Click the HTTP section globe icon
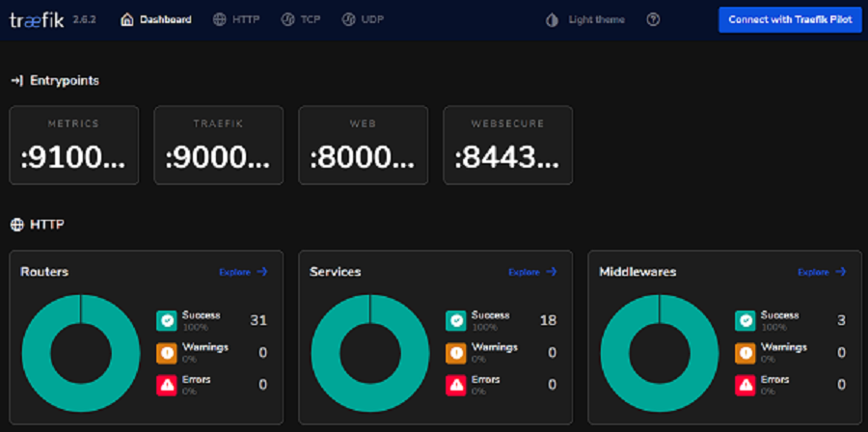The width and height of the screenshot is (868, 432). [17, 225]
